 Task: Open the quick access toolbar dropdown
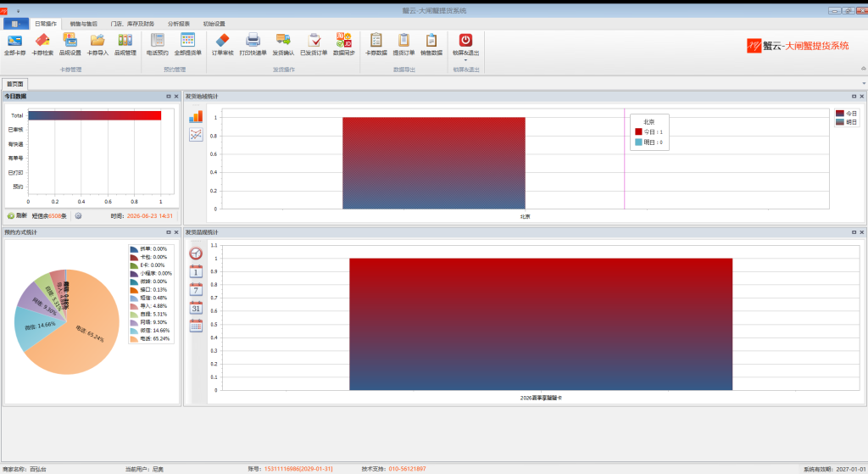click(19, 10)
